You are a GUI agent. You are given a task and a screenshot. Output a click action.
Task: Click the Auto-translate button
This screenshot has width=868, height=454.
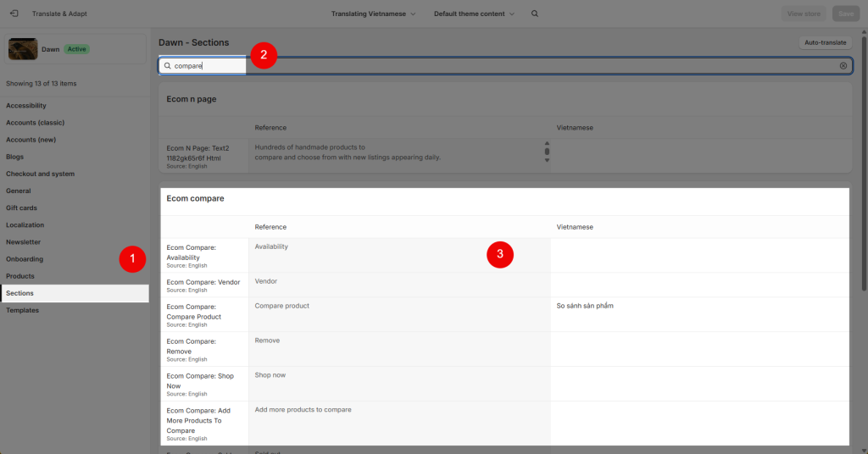[825, 42]
